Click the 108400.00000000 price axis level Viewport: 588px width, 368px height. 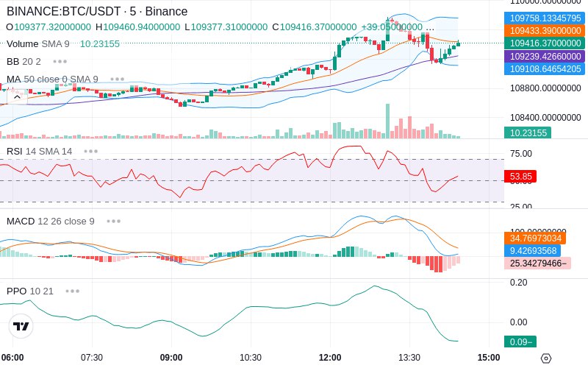point(545,118)
